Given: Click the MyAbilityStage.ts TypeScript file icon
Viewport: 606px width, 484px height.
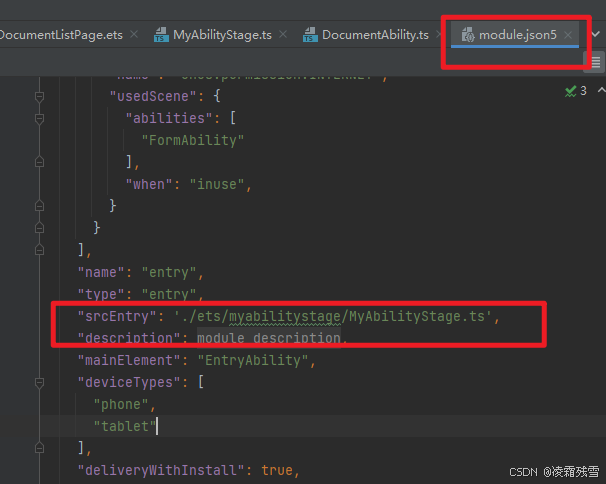Looking at the screenshot, I should point(161,35).
